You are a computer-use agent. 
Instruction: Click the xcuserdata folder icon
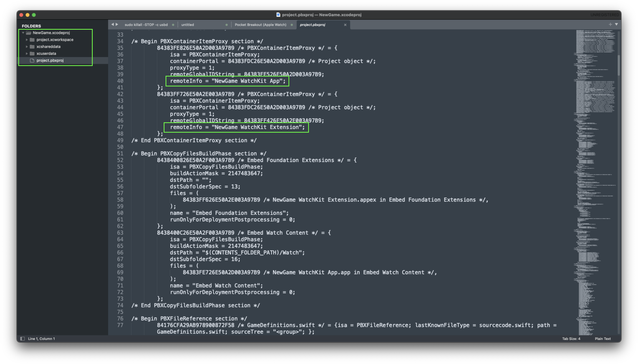pos(32,53)
